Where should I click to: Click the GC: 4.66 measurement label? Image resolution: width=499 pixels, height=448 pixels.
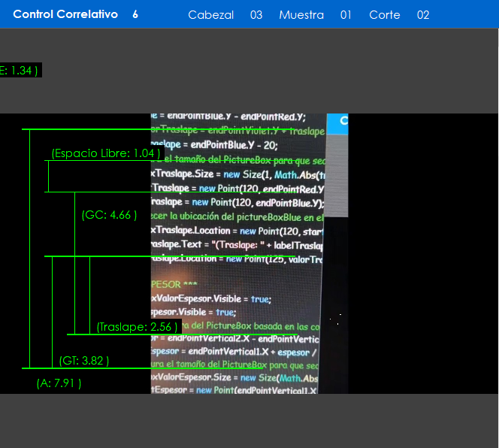(x=109, y=215)
